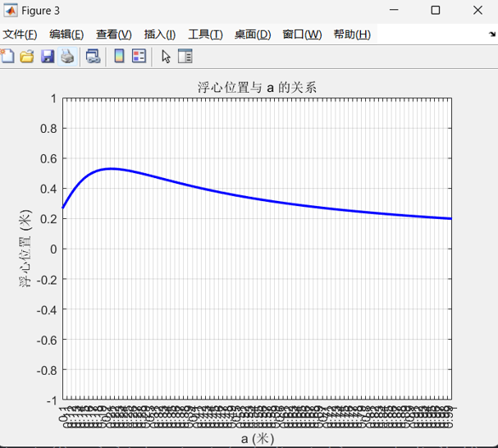Open the 文件(F) menu
This screenshot has width=498, height=448.
[20, 34]
